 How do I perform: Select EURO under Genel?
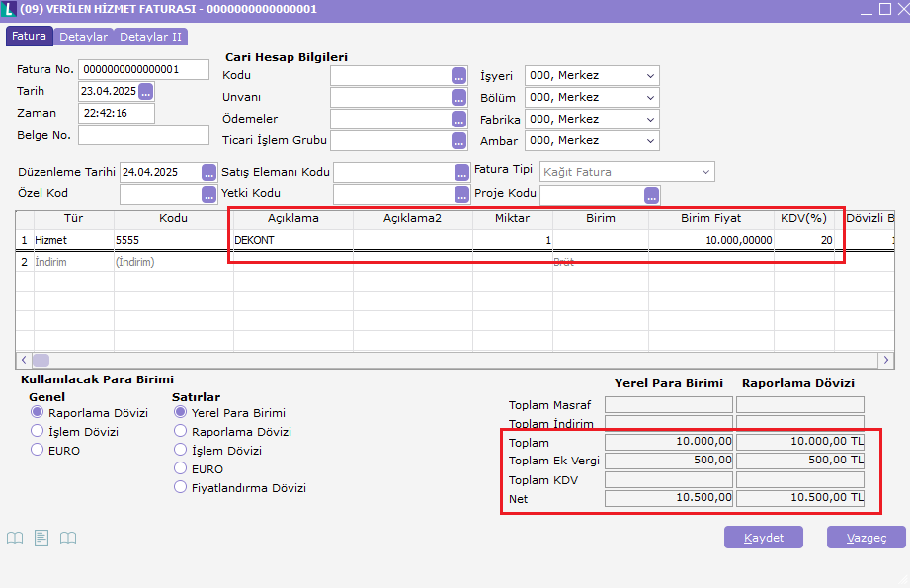pos(38,450)
